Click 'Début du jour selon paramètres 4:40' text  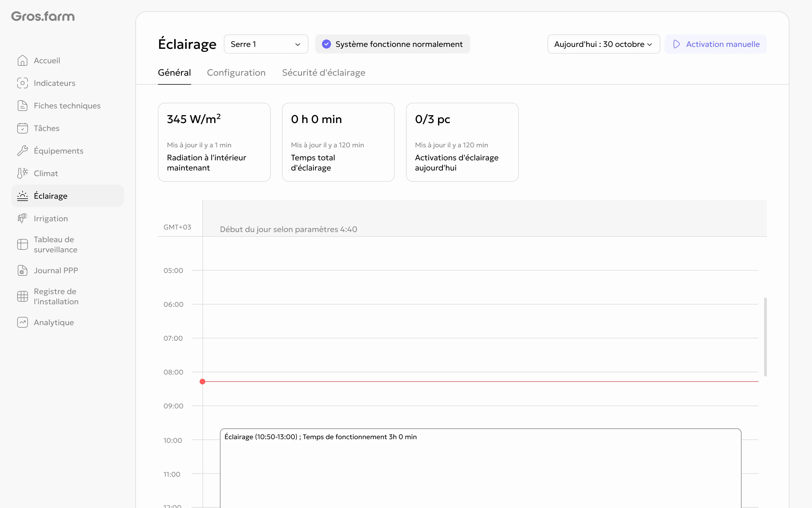coord(288,229)
